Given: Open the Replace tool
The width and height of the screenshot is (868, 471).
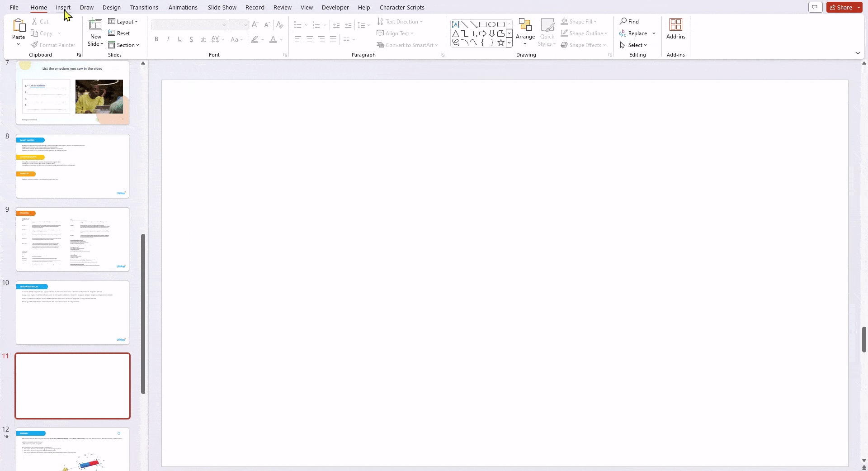Looking at the screenshot, I should point(634,33).
